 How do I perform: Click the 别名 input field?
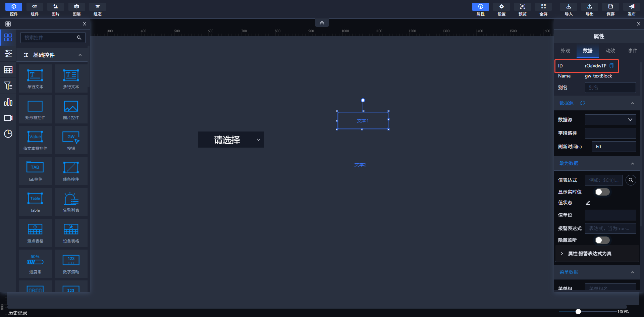610,88
